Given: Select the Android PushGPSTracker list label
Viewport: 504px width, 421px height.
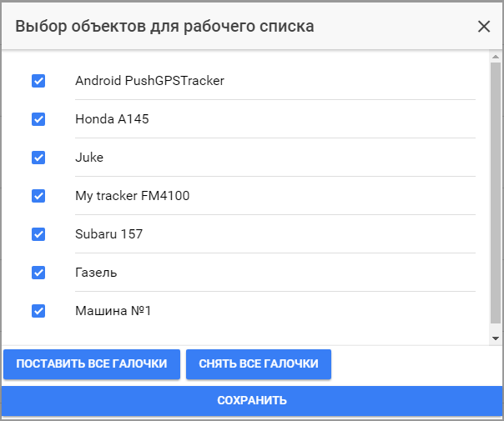Looking at the screenshot, I should (x=149, y=81).
